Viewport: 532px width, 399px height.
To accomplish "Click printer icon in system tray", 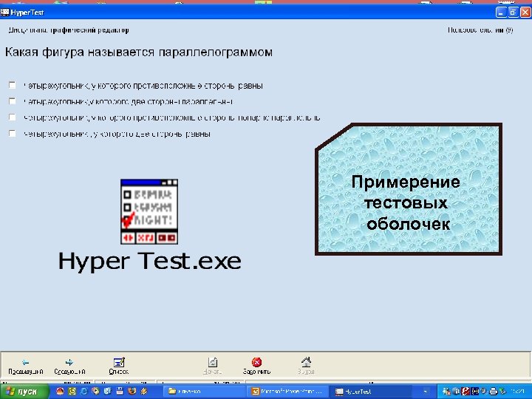I will tap(494, 392).
